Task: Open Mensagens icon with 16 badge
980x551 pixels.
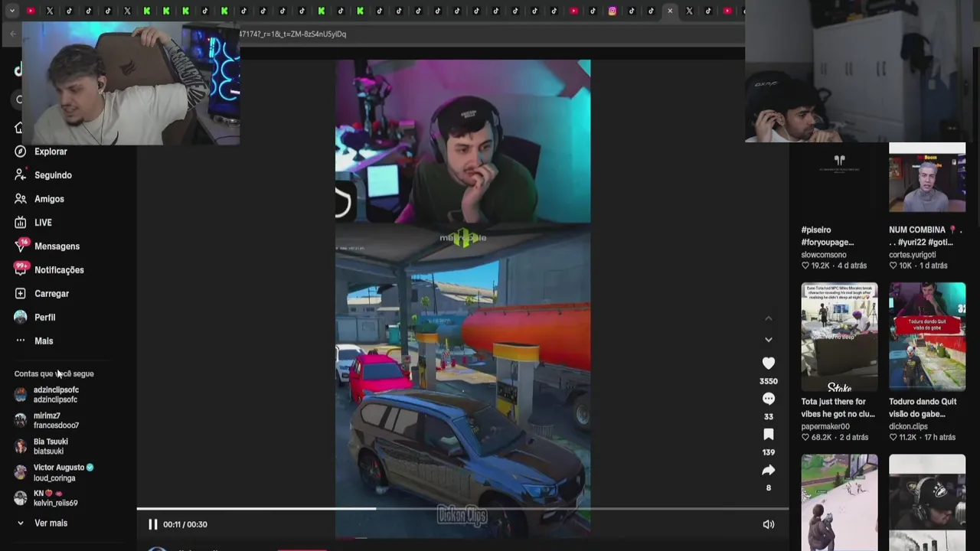Action: [20, 246]
